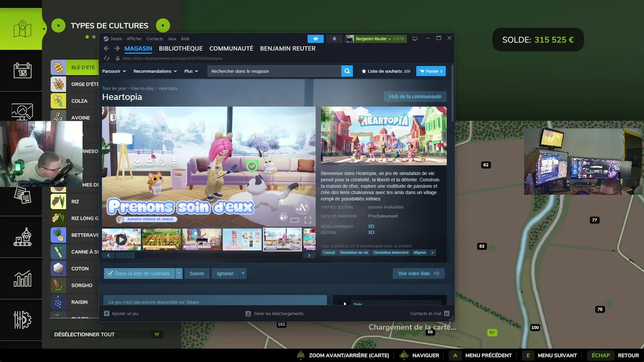Open the Afficher menu
This screenshot has width=644, height=362.
134,39
